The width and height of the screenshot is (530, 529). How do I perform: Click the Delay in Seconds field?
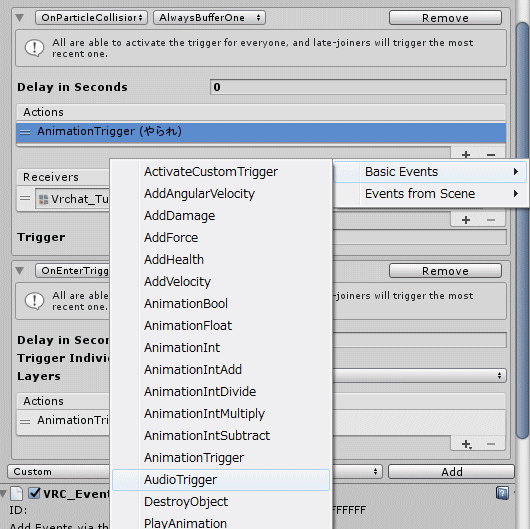click(358, 87)
